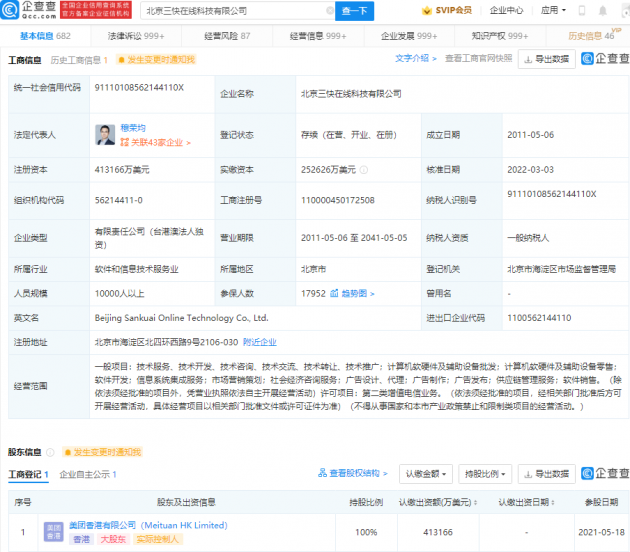Screen dimensions: 630x552
Task: Select the 100% shareholding ratio cell
Action: tap(366, 532)
